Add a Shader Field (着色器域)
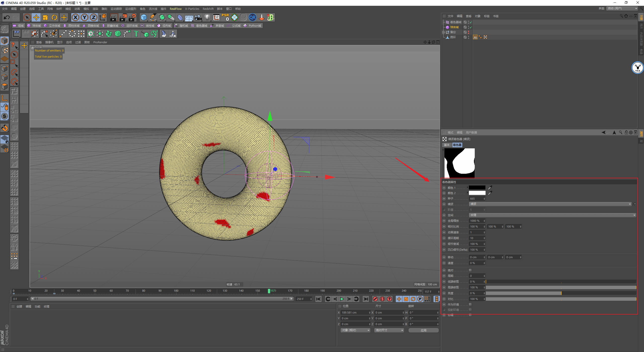This screenshot has width=644, height=352. point(199,26)
